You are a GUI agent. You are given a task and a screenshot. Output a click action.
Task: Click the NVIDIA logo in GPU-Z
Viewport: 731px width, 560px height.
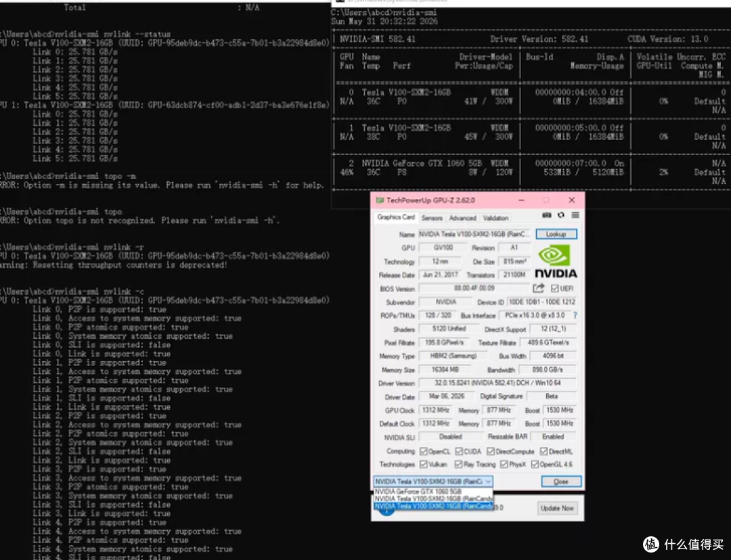pos(555,262)
